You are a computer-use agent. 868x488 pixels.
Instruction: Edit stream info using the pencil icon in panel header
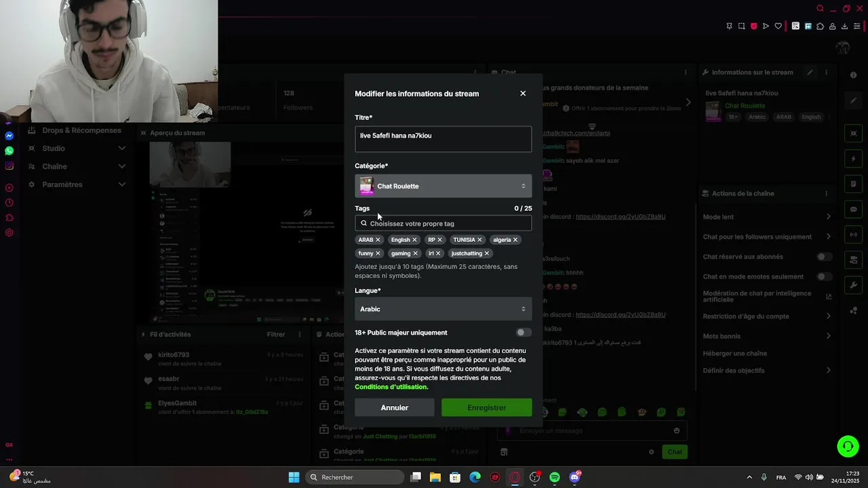click(810, 73)
